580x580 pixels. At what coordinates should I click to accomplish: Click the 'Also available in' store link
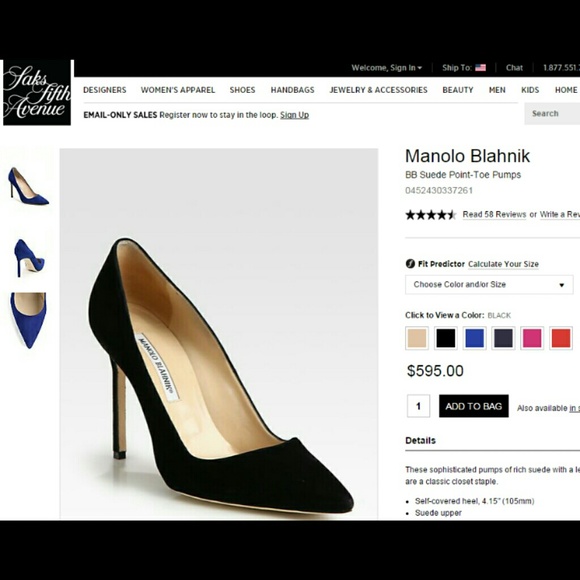574,408
